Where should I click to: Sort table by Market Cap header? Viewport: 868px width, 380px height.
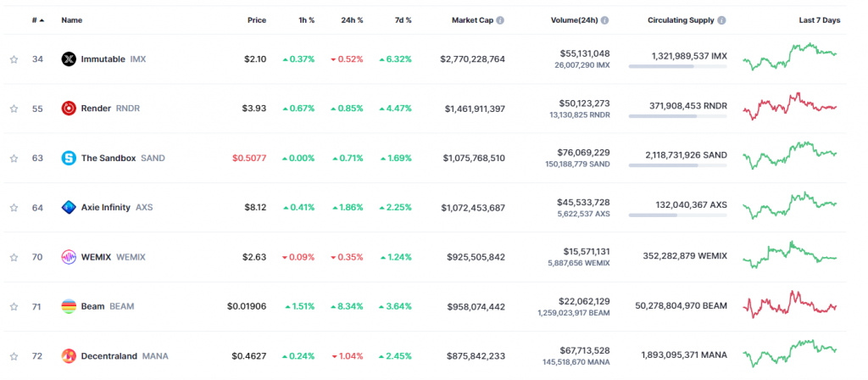pyautogui.click(x=472, y=20)
